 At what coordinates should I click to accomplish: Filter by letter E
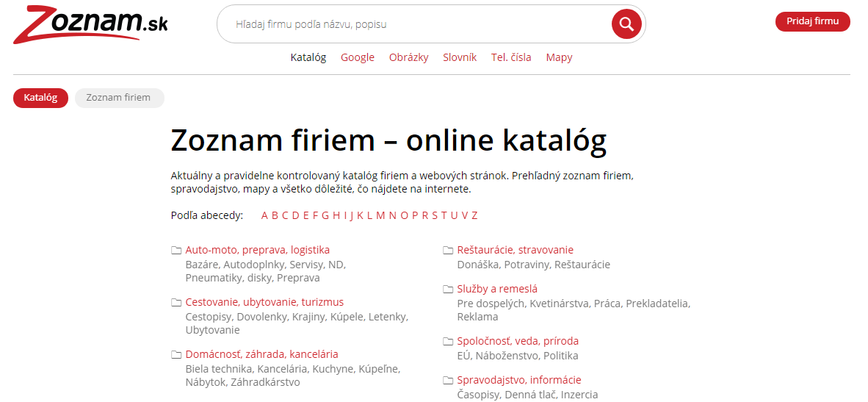click(305, 215)
